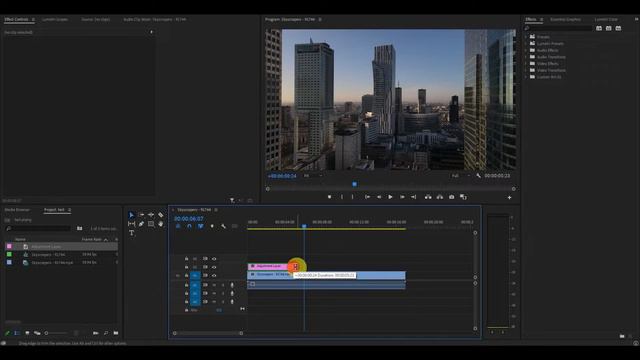This screenshot has width=640, height=360.
Task: Expand the Audio Transitions folder
Action: coord(526,57)
